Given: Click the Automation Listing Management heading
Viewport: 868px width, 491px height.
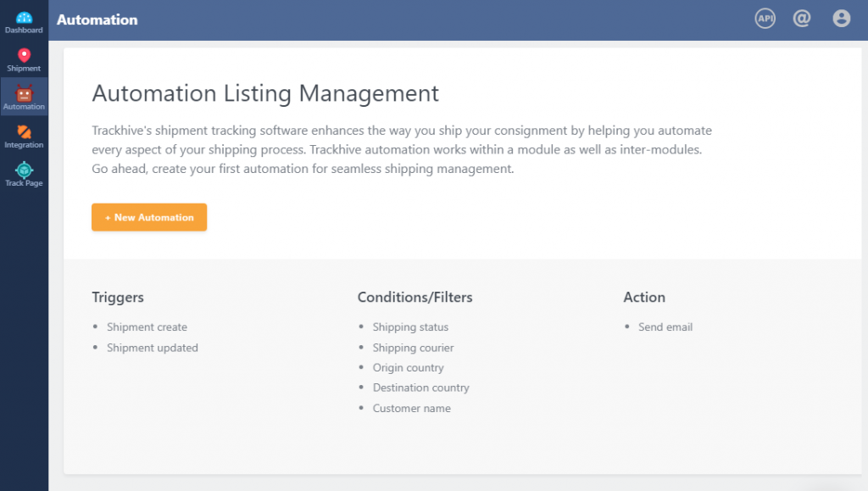Looking at the screenshot, I should [x=265, y=93].
